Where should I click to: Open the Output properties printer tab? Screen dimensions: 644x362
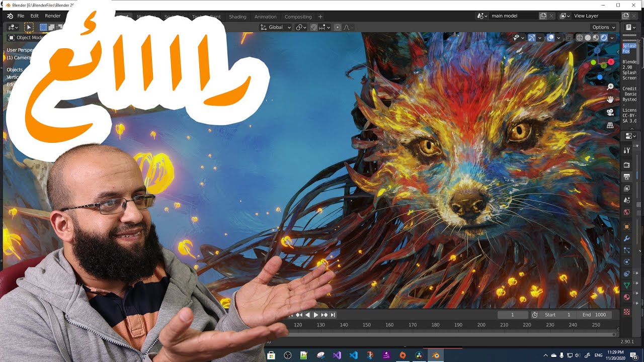pyautogui.click(x=627, y=176)
